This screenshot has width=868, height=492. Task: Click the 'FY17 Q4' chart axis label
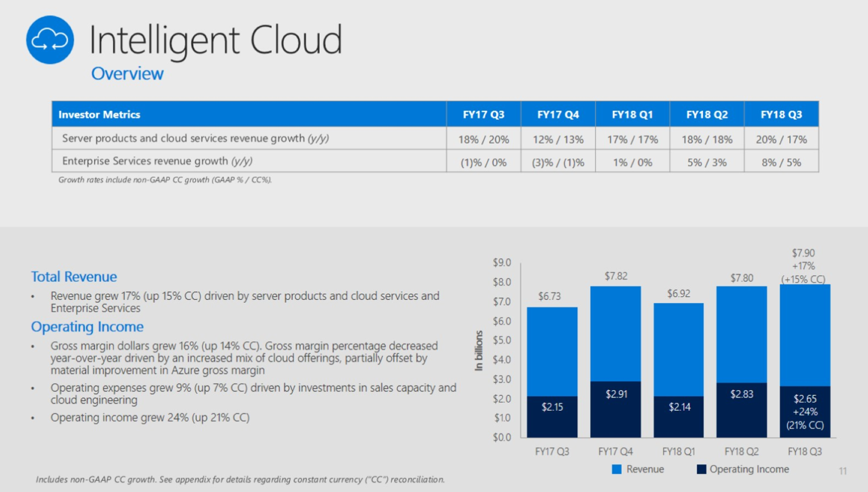pos(615,451)
